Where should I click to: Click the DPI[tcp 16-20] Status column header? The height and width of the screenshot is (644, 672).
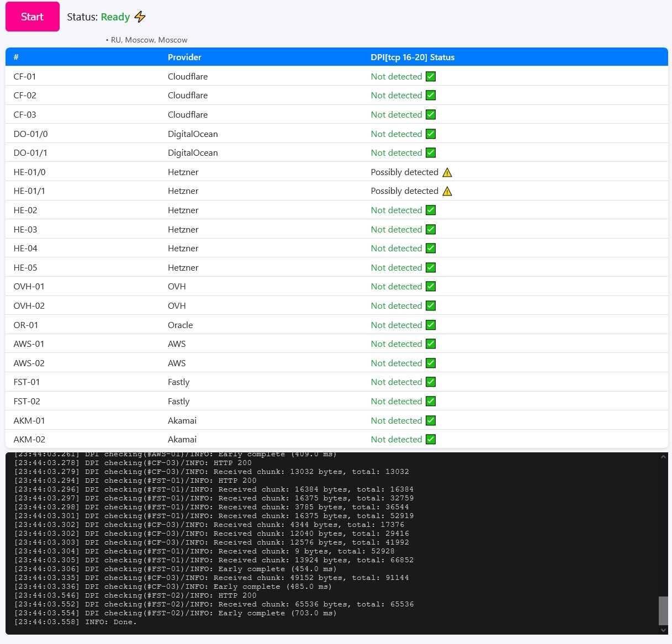[412, 57]
